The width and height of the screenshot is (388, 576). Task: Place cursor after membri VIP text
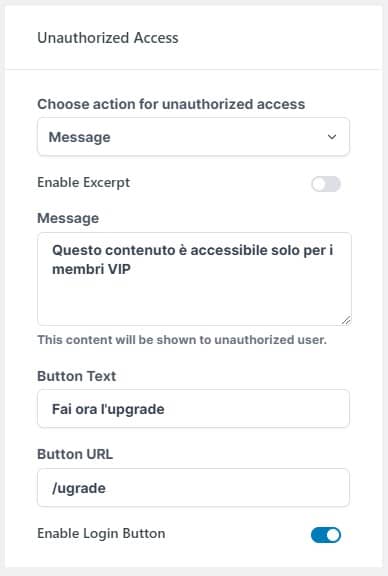pos(132,269)
